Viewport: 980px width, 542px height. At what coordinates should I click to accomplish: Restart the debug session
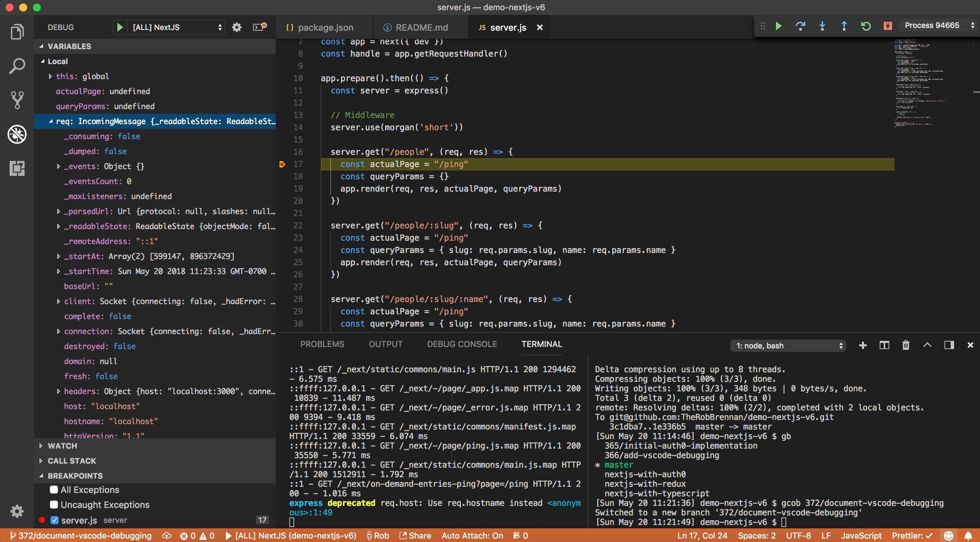tap(865, 26)
